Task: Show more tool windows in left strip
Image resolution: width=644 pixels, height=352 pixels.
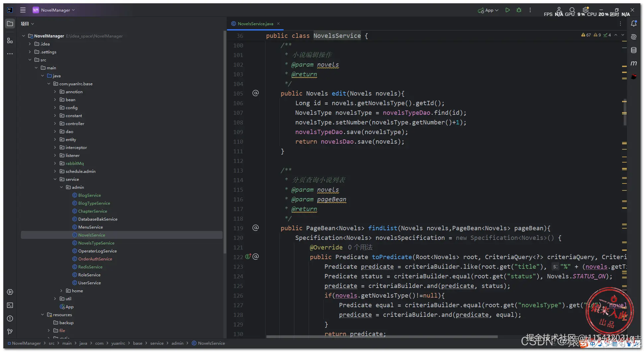Action: point(10,53)
